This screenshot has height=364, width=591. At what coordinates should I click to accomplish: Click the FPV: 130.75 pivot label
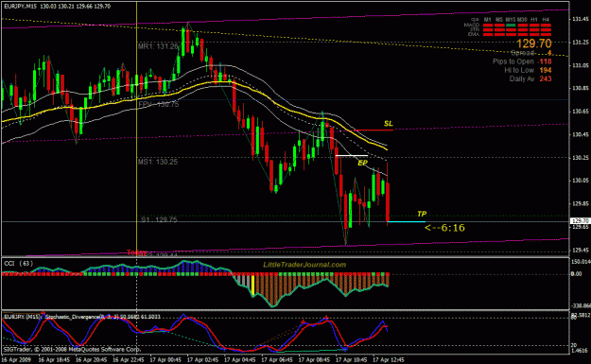tap(159, 104)
